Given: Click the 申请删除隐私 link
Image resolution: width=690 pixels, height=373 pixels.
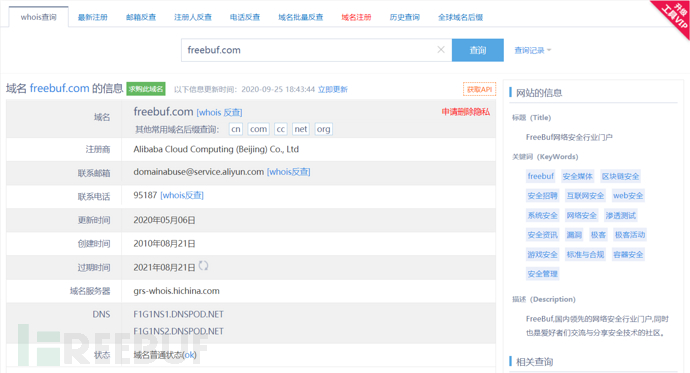Looking at the screenshot, I should click(x=466, y=112).
